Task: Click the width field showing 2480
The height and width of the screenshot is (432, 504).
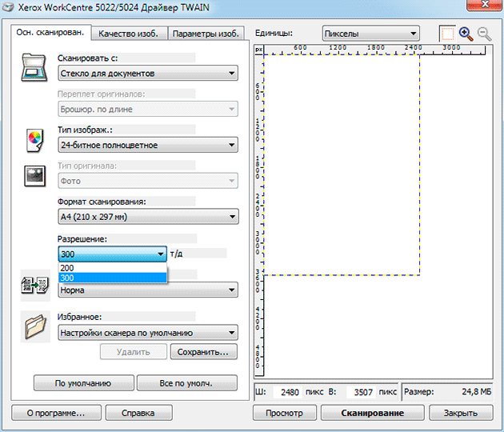Action: tap(288, 392)
